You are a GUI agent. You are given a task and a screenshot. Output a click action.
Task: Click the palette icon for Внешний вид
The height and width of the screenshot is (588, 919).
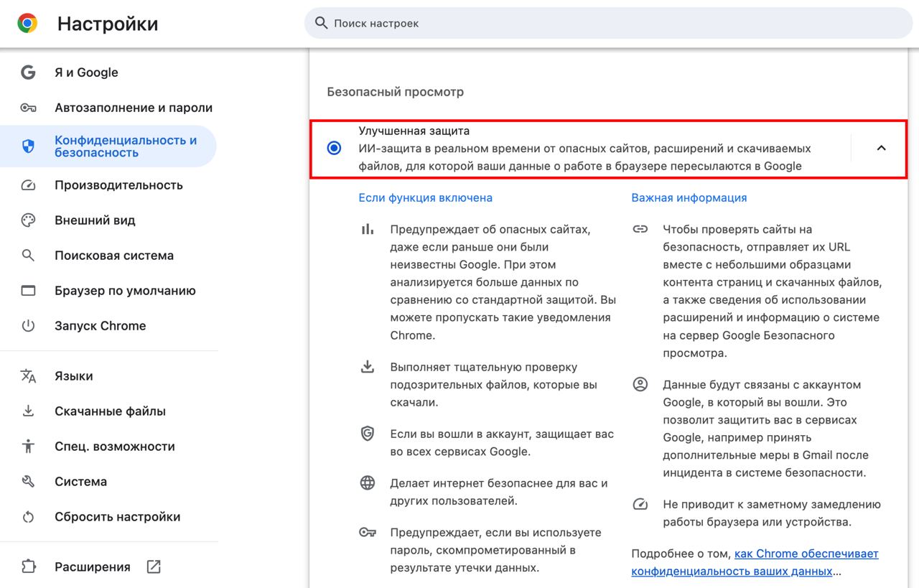[28, 220]
